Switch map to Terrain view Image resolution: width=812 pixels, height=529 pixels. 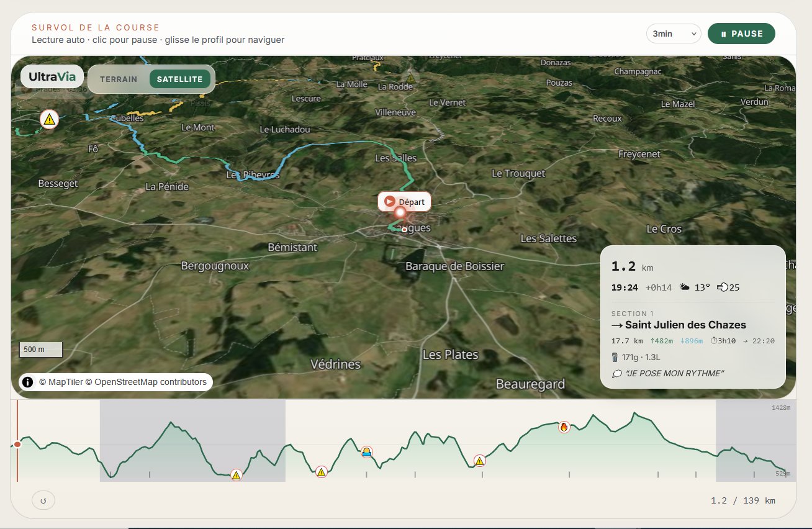(x=119, y=79)
